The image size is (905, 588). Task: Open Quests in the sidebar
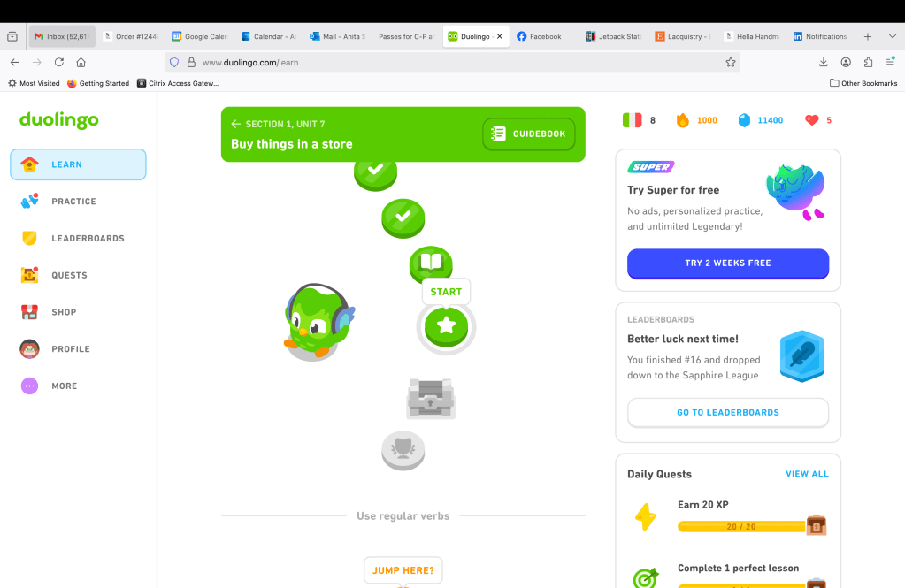(x=69, y=275)
